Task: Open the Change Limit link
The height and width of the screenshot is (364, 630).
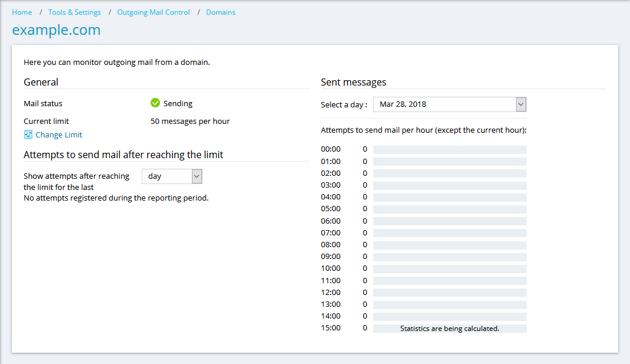Action: [58, 135]
